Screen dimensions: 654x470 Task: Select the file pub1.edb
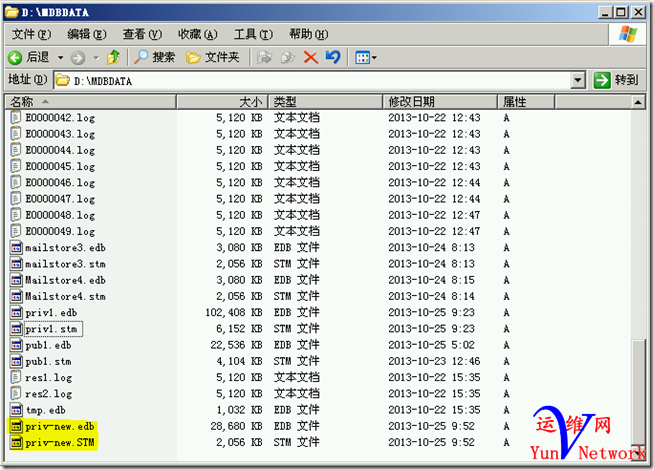click(48, 345)
